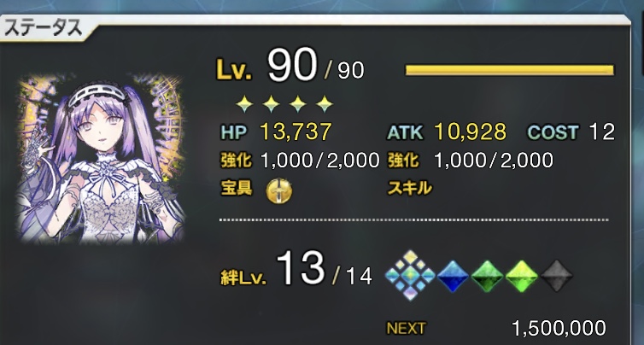Click the yellow level experience bar
The width and height of the screenshot is (644, 345).
pos(510,70)
